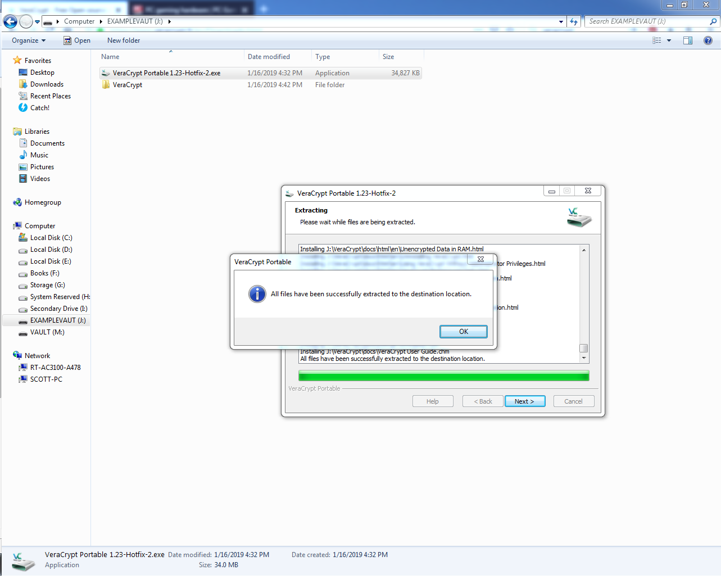The height and width of the screenshot is (588, 721).
Task: Click the blue information icon in the dialog
Action: click(257, 294)
